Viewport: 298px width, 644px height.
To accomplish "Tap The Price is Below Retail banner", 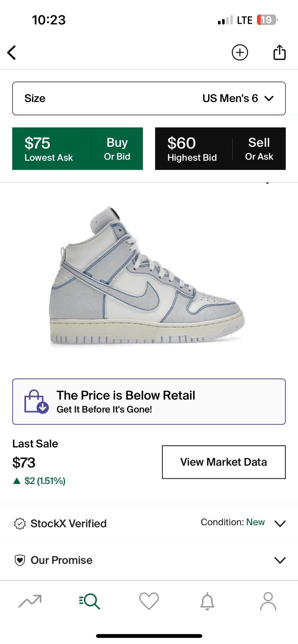I will (x=149, y=401).
